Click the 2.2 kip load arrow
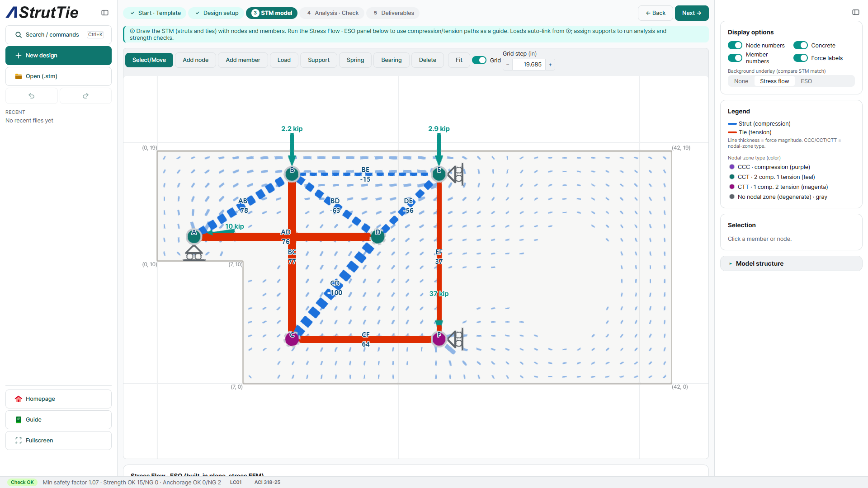This screenshot has height=488, width=868. point(292,149)
